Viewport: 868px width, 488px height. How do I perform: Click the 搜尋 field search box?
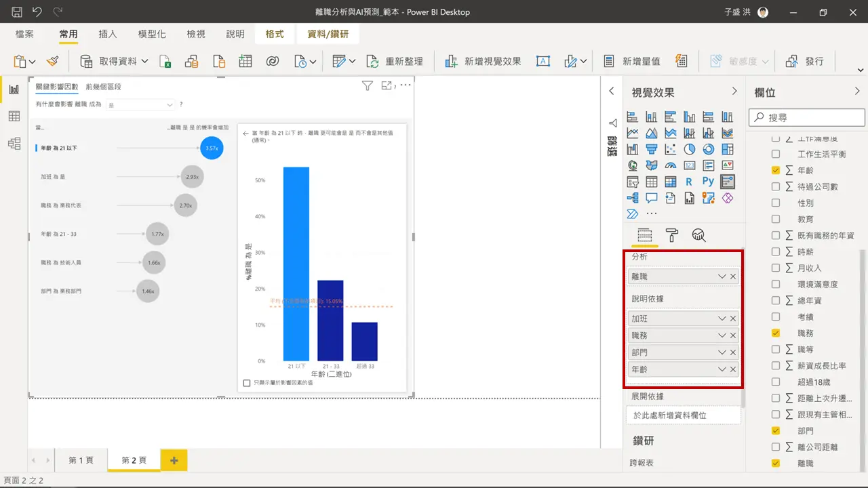[x=807, y=117]
